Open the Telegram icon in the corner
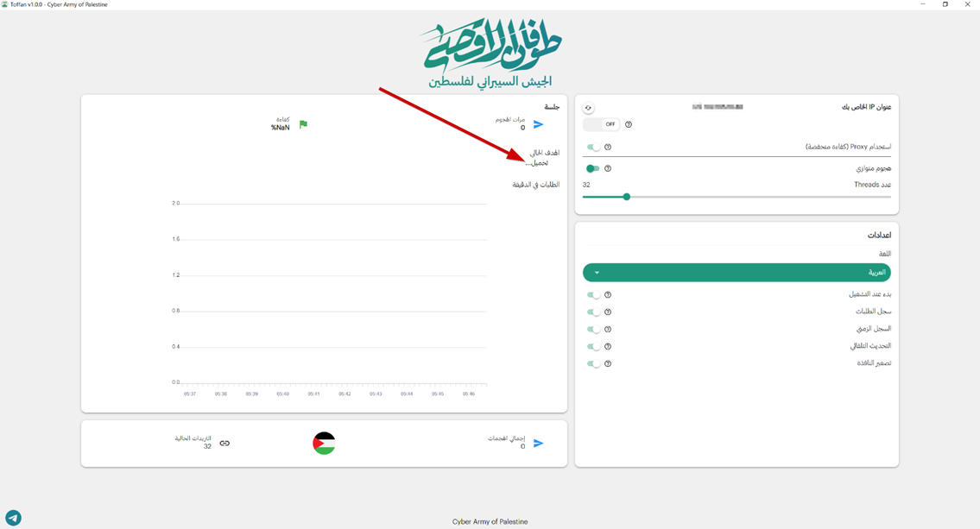This screenshot has width=980, height=529. (x=13, y=518)
